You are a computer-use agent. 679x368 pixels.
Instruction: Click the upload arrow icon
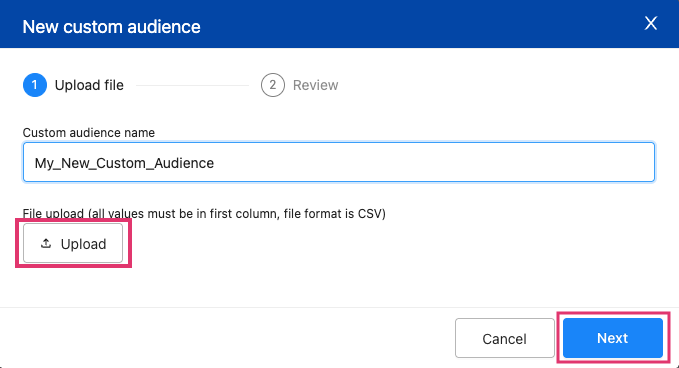46,243
